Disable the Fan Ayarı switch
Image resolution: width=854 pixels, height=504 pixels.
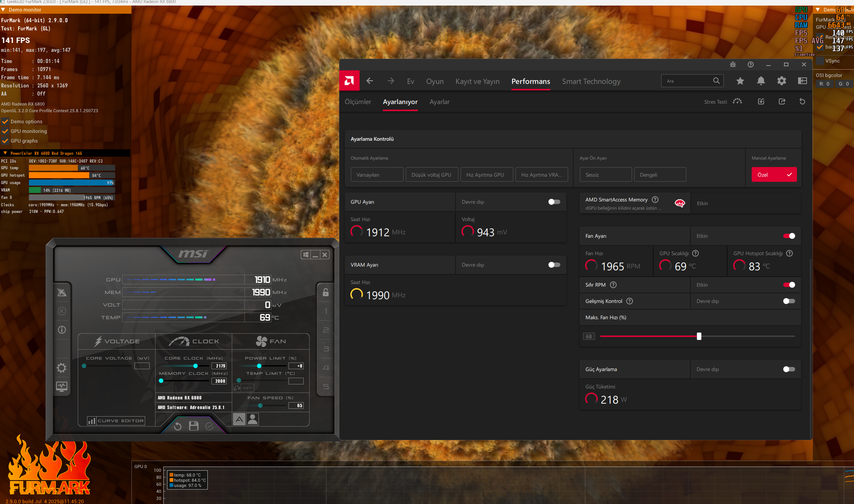pyautogui.click(x=789, y=236)
